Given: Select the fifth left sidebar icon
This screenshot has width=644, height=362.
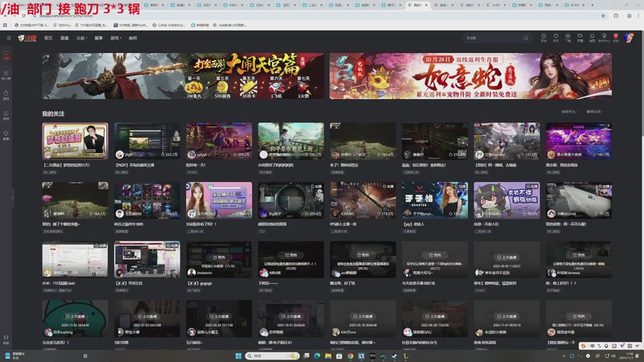Looking at the screenshot, I should coord(6,135).
